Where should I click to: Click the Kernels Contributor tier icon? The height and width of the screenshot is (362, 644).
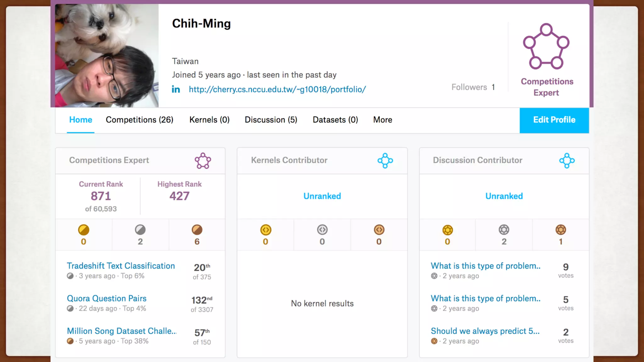pyautogui.click(x=385, y=161)
